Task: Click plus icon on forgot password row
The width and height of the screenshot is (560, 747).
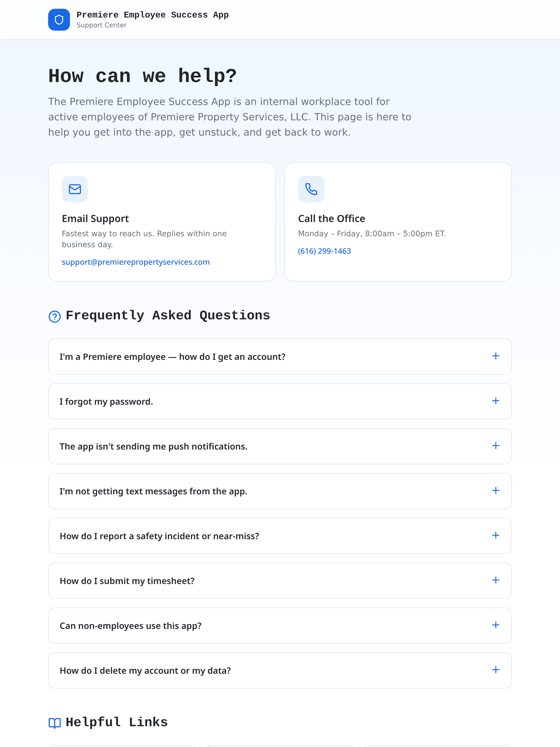Action: pyautogui.click(x=495, y=401)
